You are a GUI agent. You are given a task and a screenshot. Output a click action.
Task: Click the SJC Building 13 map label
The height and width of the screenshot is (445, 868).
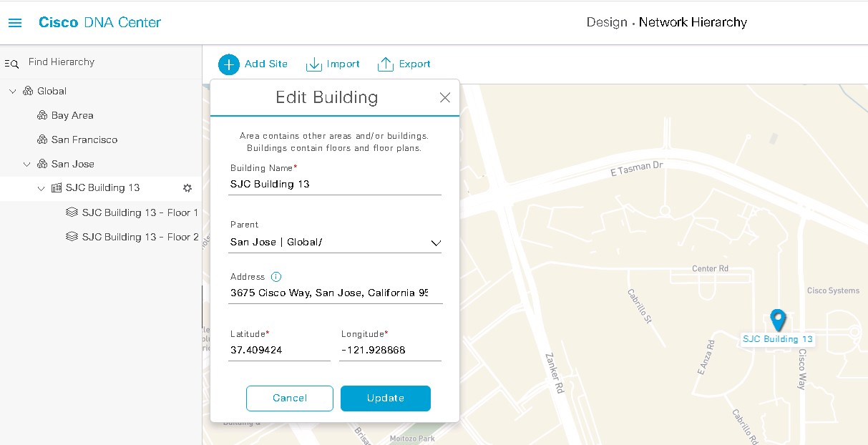[778, 339]
